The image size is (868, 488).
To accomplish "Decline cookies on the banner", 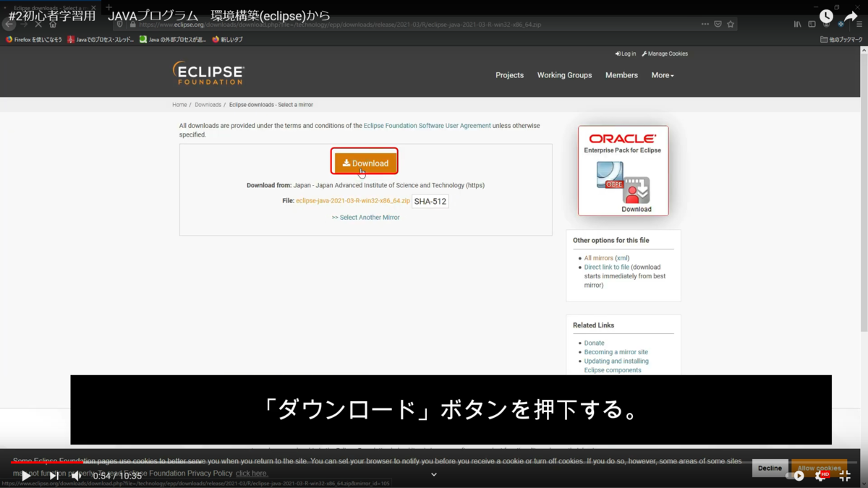I will click(x=770, y=468).
